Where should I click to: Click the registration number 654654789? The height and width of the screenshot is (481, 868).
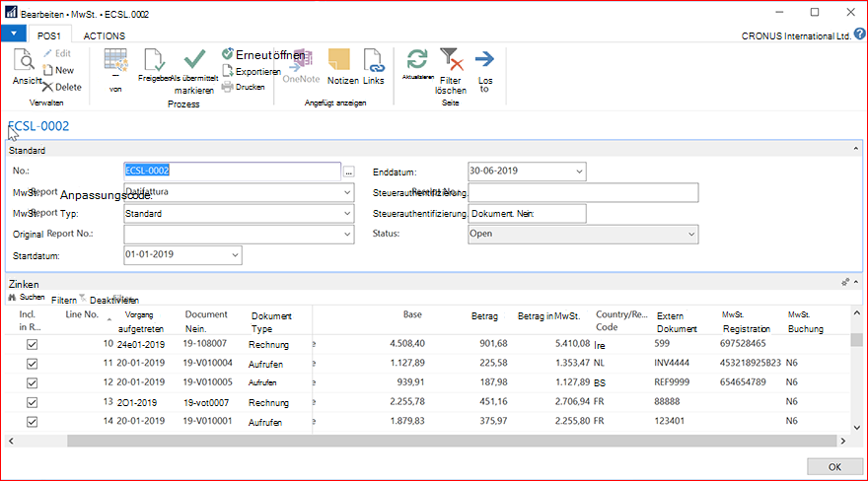pos(743,382)
